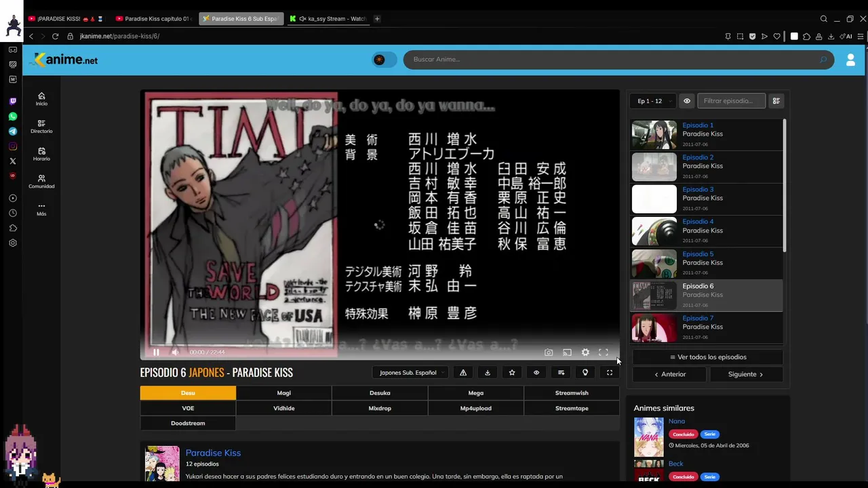The height and width of the screenshot is (488, 868).
Task: Open Comunidad in site sidebar
Action: [41, 182]
